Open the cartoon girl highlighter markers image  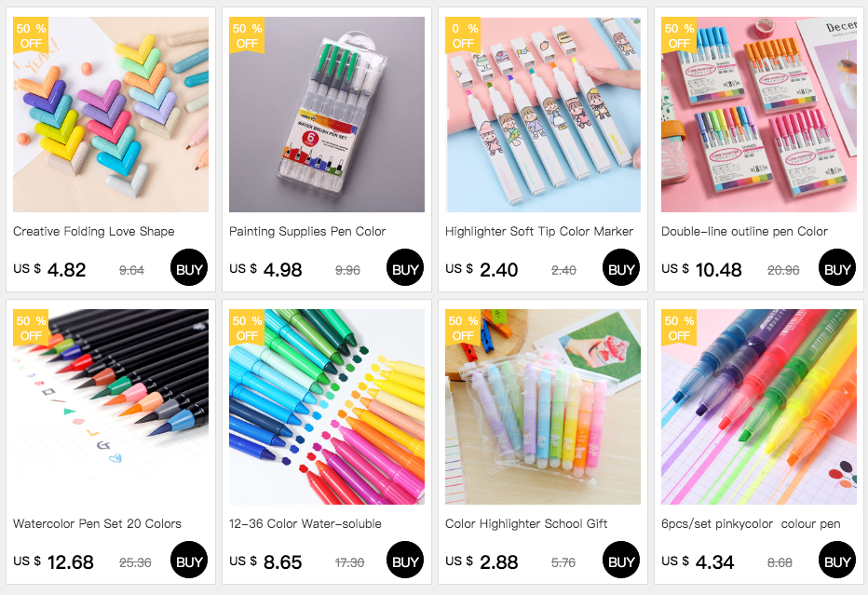[542, 115]
